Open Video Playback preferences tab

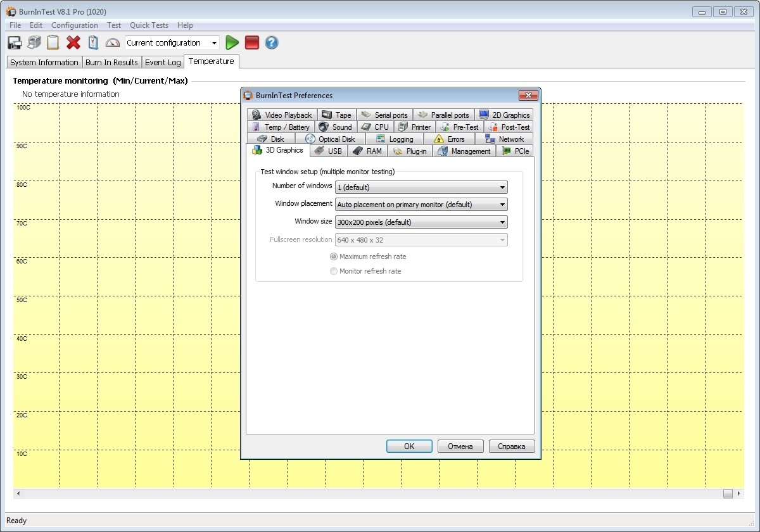coord(281,115)
